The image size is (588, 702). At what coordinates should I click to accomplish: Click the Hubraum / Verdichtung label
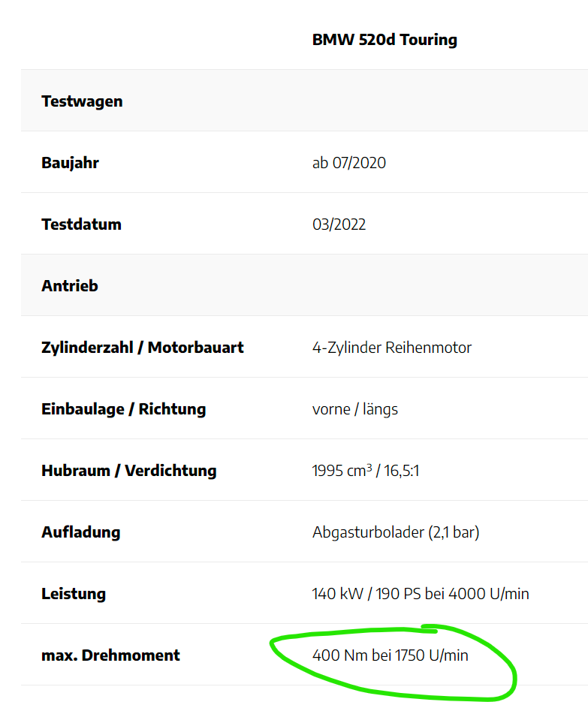tap(128, 471)
